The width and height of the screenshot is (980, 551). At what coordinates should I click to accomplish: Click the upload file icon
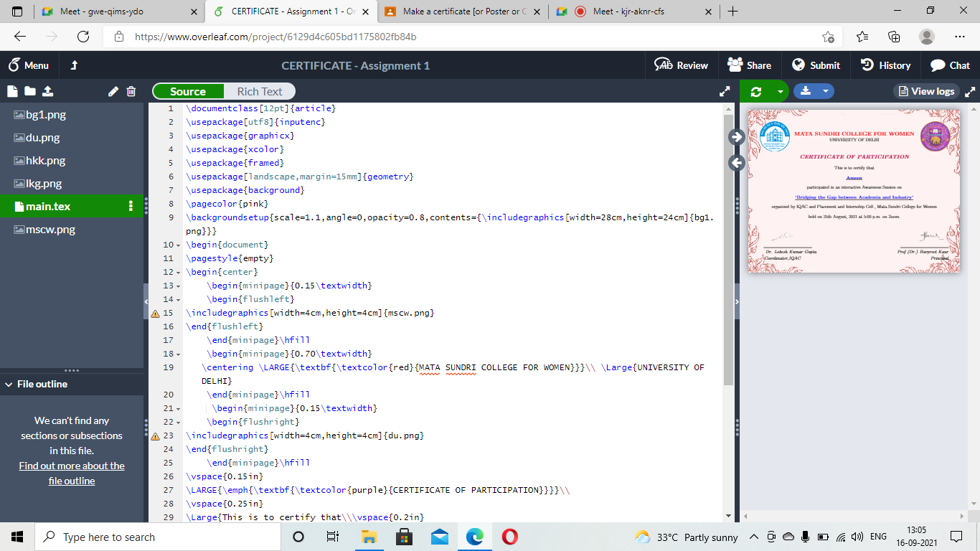47,91
